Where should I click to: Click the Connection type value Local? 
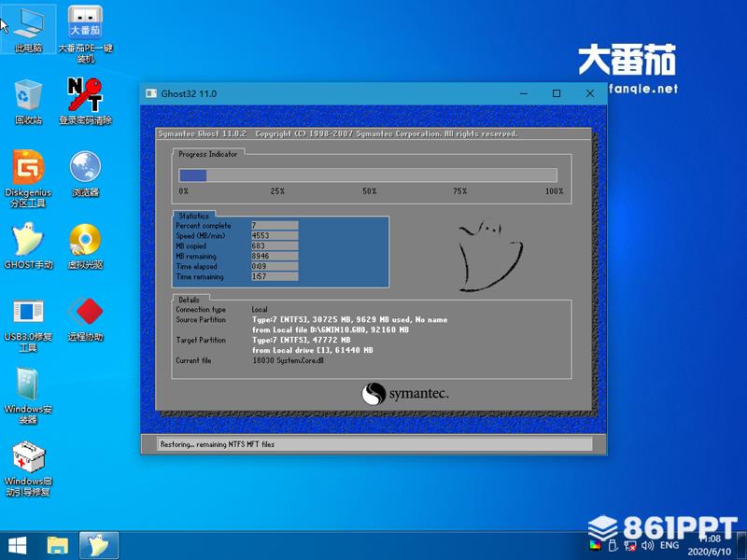(260, 309)
